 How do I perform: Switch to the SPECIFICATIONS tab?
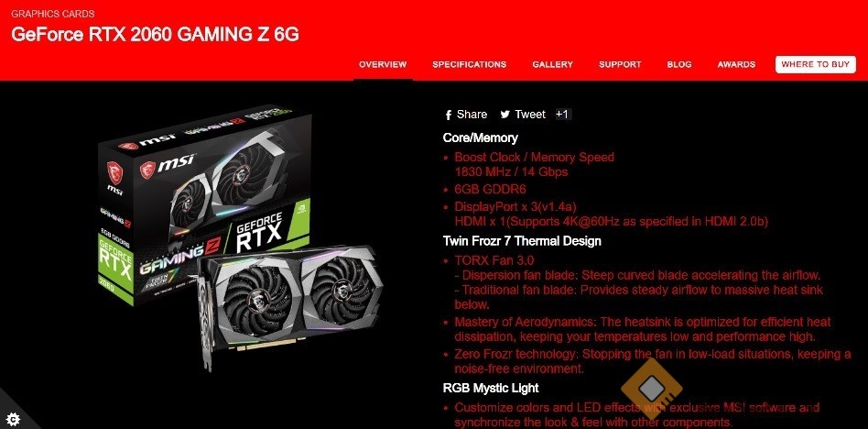[x=470, y=64]
